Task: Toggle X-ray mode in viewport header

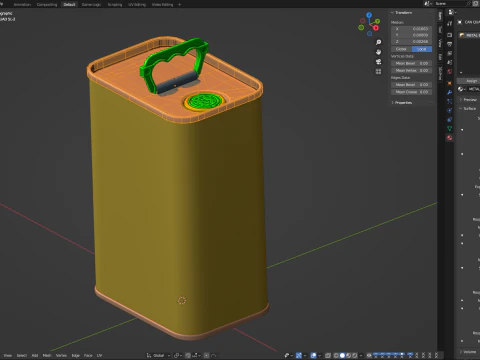Action: pos(328,355)
